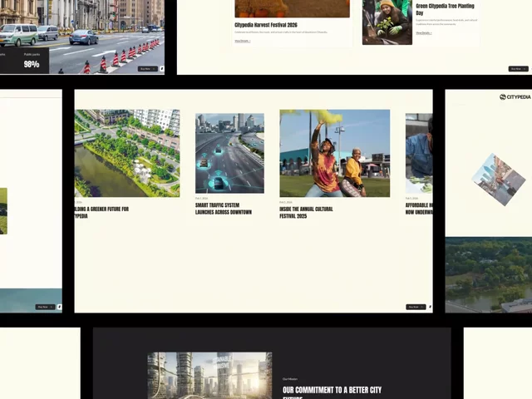
Task: Click the date above the cultural festival headline
Action: [286, 202]
